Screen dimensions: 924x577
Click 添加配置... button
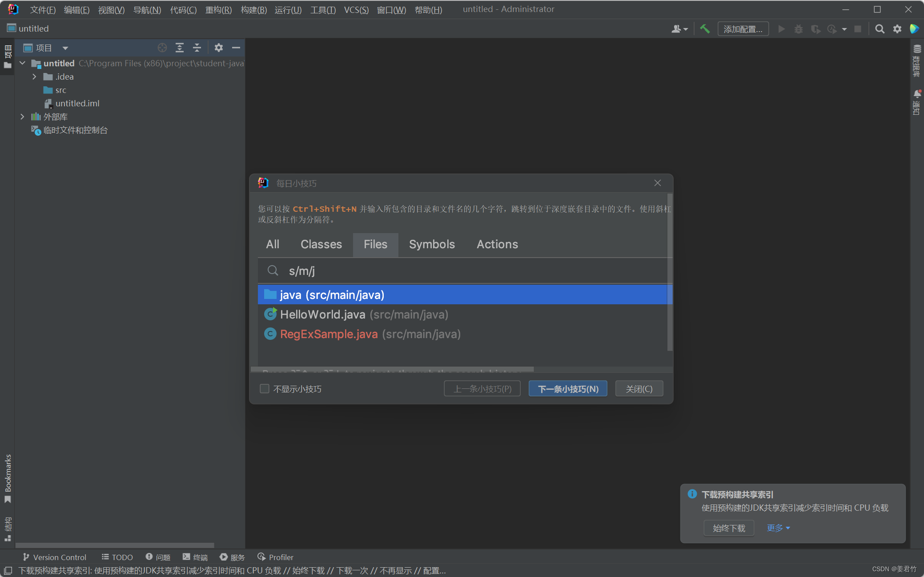743,29
